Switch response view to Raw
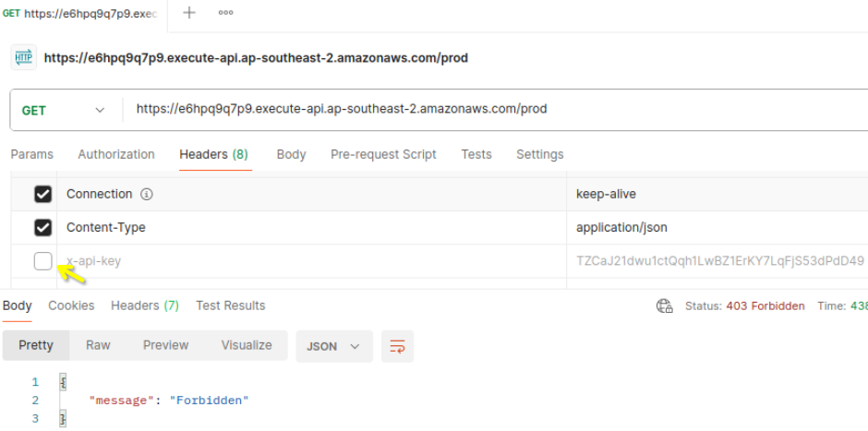868x431 pixels. coord(98,345)
